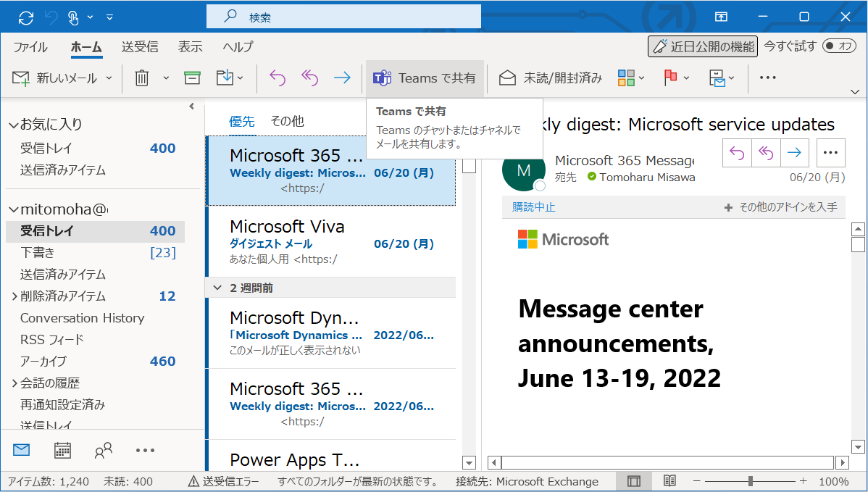Viewport: 868px width, 492px height.
Task: Open the 新しいメール dropdown arrow
Action: 109,78
